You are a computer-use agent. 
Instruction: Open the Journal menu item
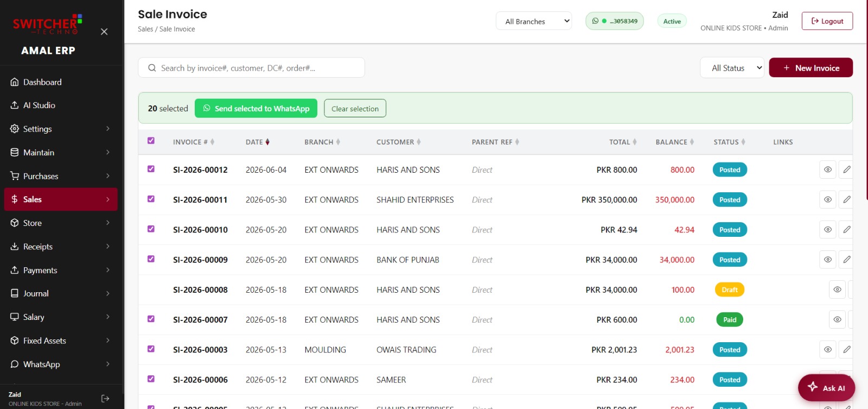pos(60,293)
